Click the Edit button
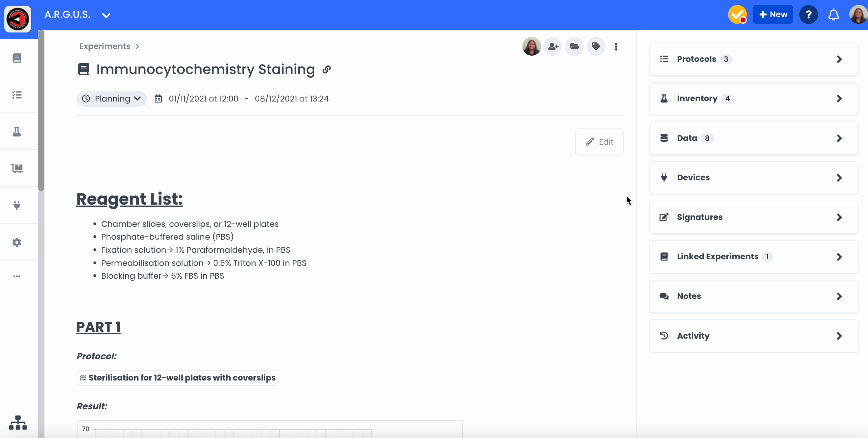 point(599,142)
